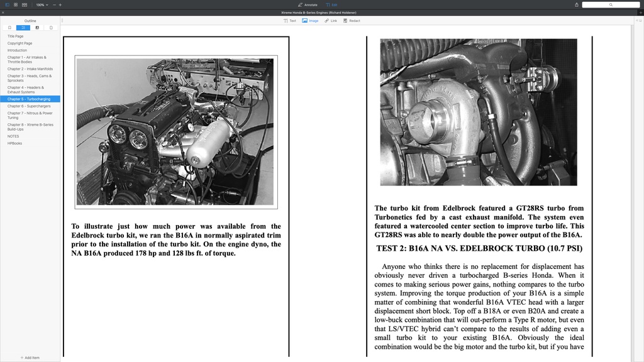Select Chapter 6 - Superchargers in the outline
Image resolution: width=644 pixels, height=362 pixels.
pos(29,106)
